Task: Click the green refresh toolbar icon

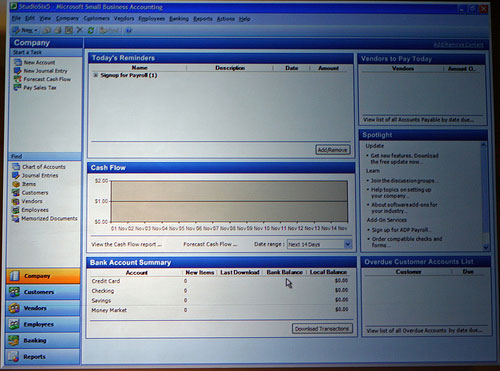Action: (x=91, y=30)
